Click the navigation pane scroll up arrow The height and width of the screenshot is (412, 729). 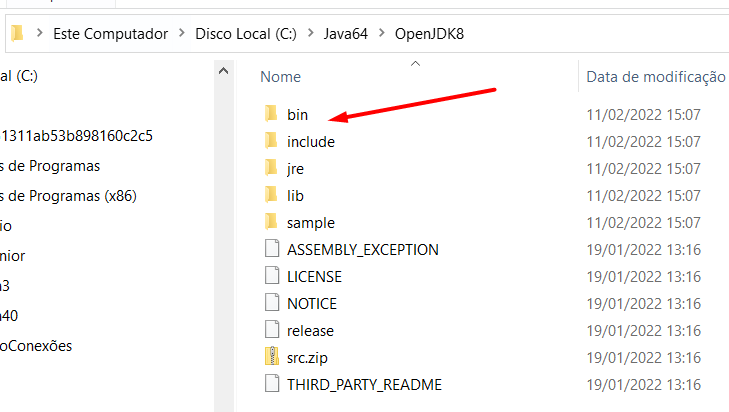224,71
